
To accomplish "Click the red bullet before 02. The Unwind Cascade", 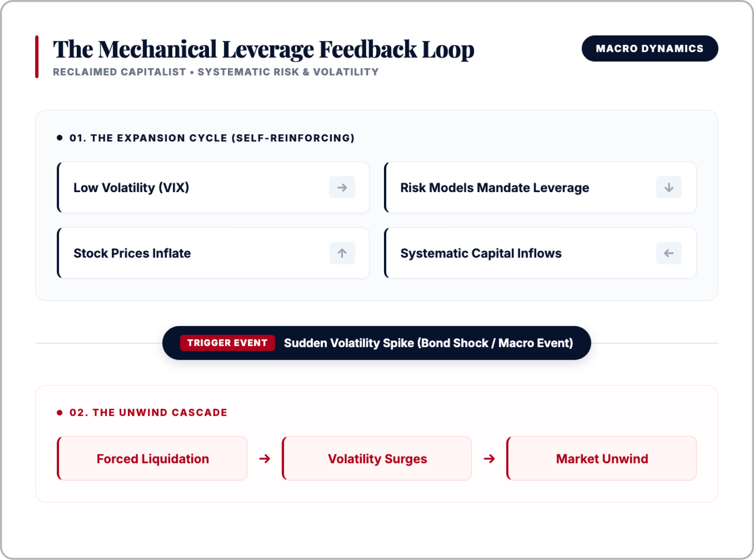I will pos(60,412).
